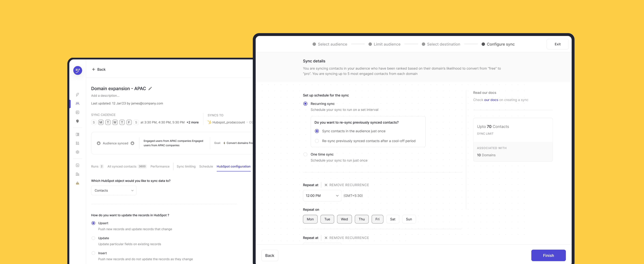644x264 pixels.
Task: Click the lightbulb insights sidebar icon
Action: (77, 121)
